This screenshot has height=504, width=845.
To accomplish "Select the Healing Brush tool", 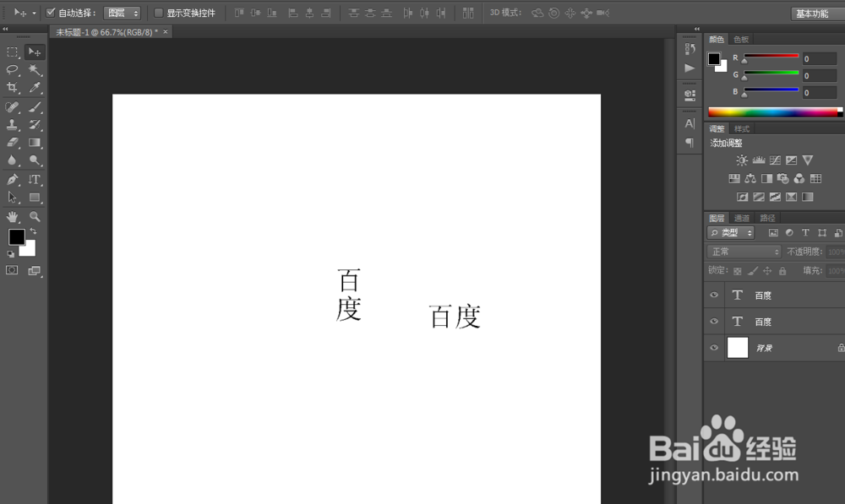I will (13, 107).
